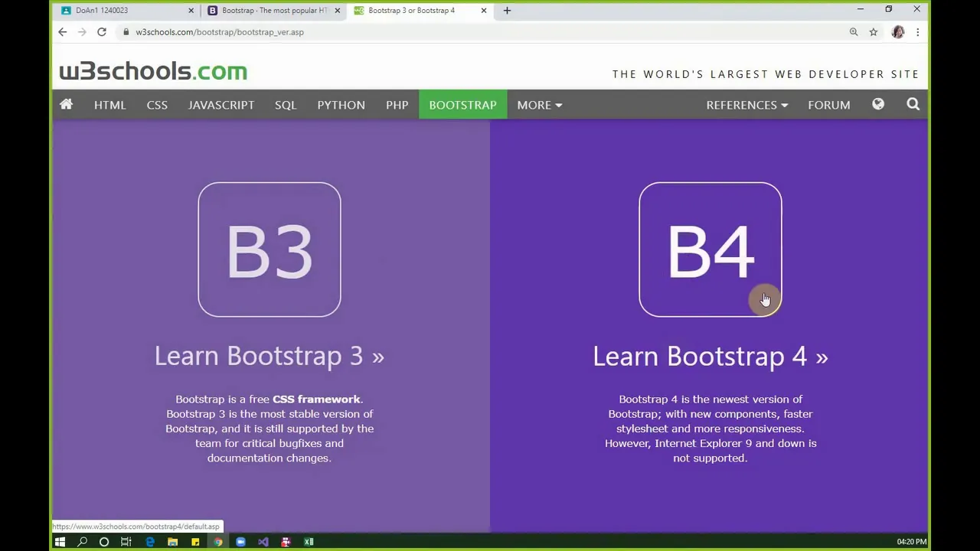Viewport: 980px width, 551px height.
Task: Open the W3Schools home icon in the navbar
Action: pos(66,105)
